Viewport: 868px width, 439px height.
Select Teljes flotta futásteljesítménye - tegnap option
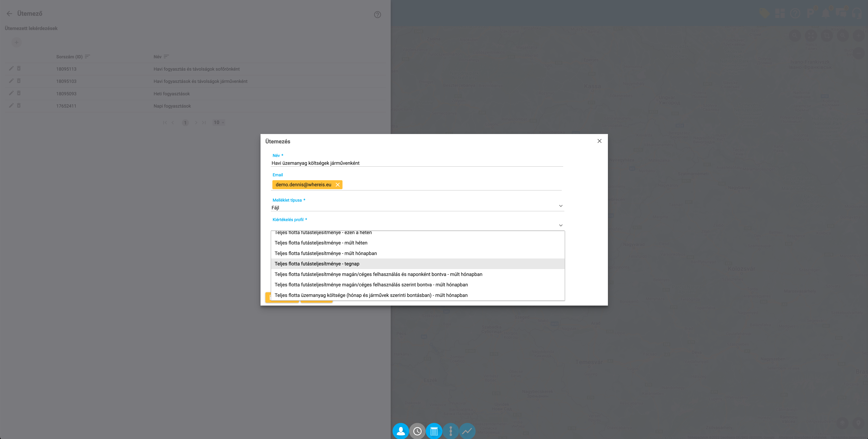point(317,264)
